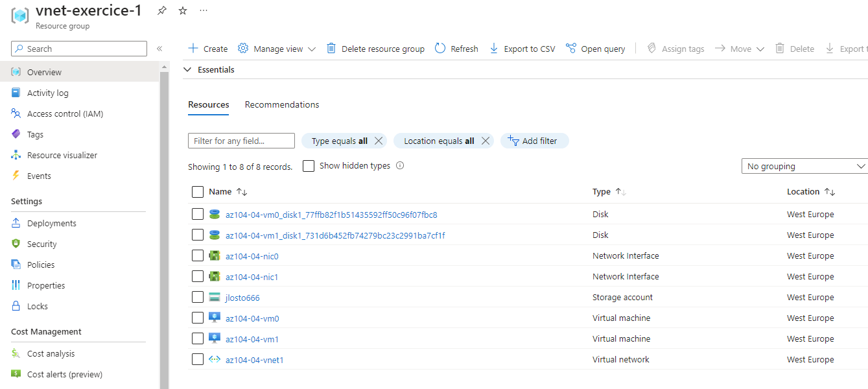Click the Access control (IAM) icon
868x389 pixels.
(16, 113)
